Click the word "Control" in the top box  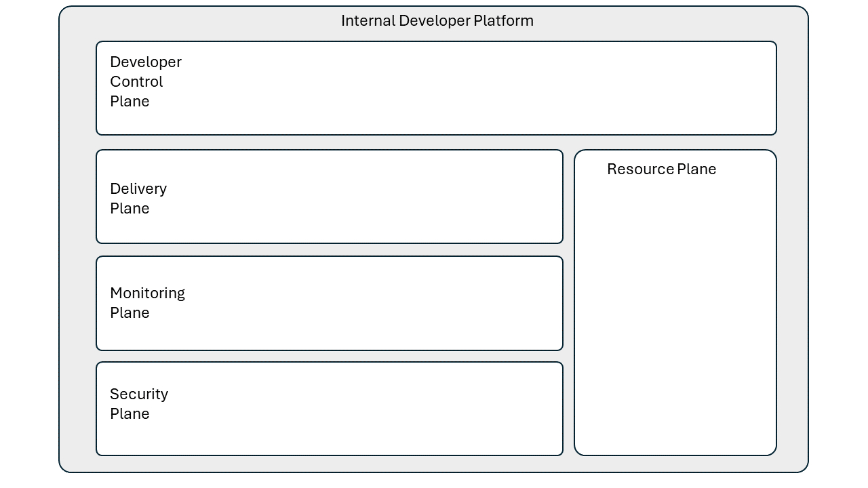(136, 81)
